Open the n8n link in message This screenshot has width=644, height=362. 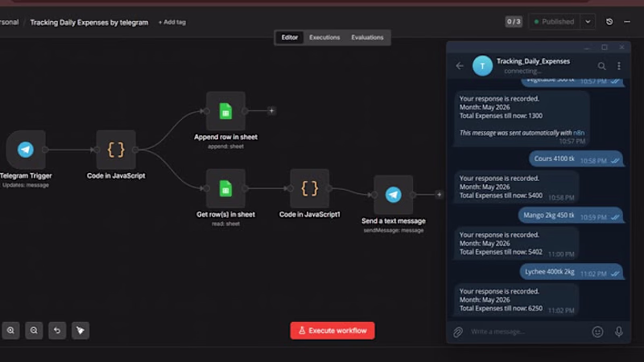pos(579,133)
